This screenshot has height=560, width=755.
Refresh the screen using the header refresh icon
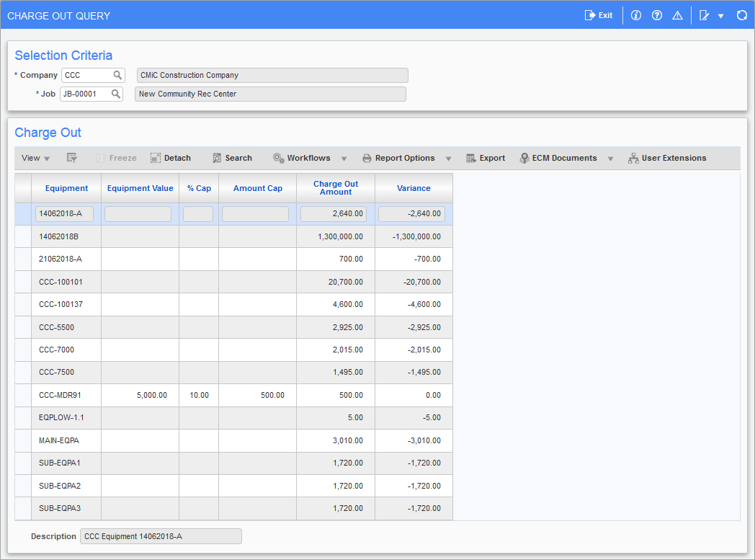click(x=741, y=14)
